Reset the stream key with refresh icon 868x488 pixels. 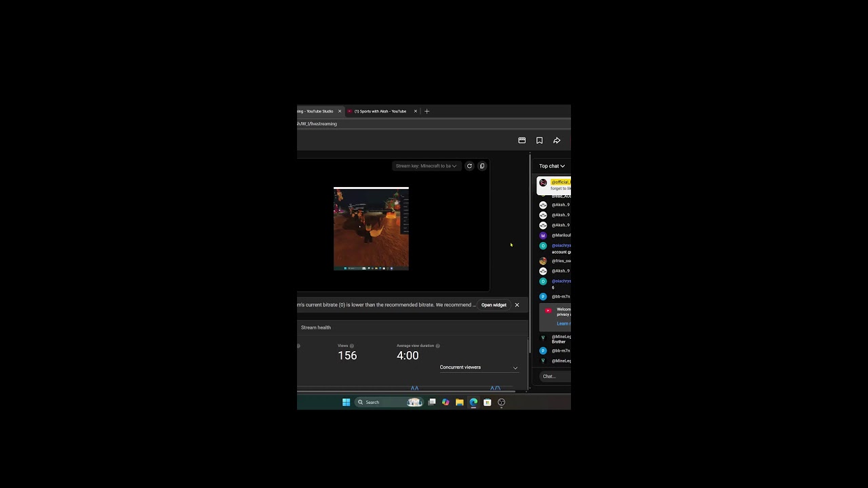pos(469,166)
